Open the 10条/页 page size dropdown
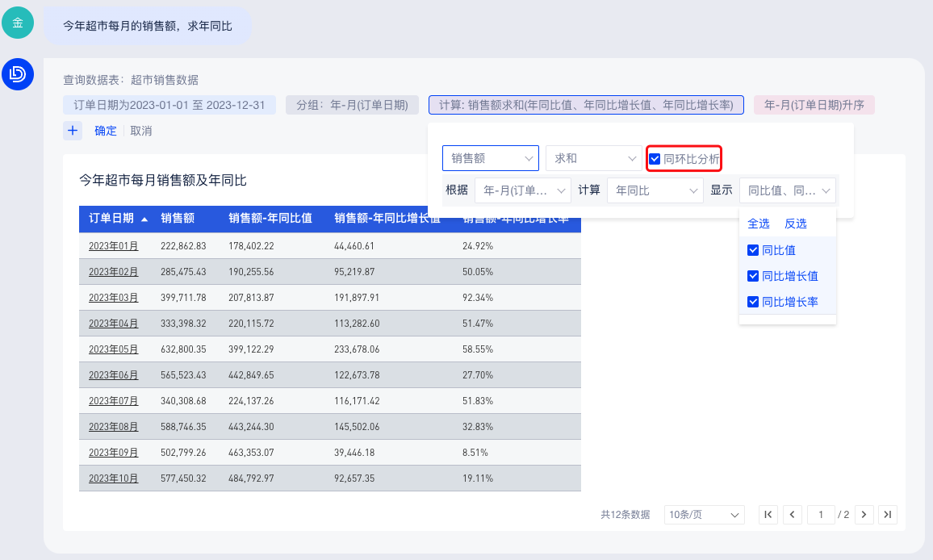933x560 pixels. pyautogui.click(x=704, y=515)
